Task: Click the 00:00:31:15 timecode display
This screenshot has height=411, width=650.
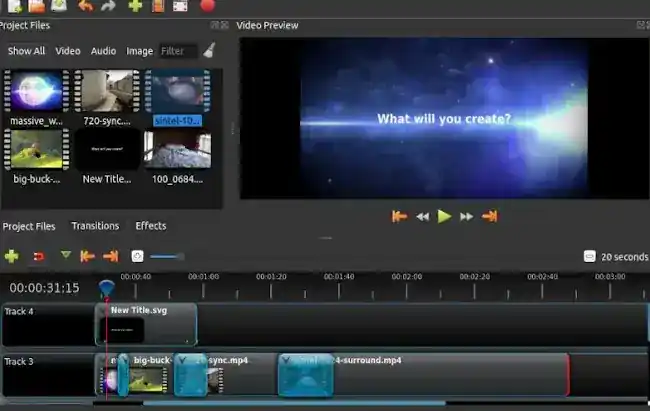Action: tap(44, 288)
